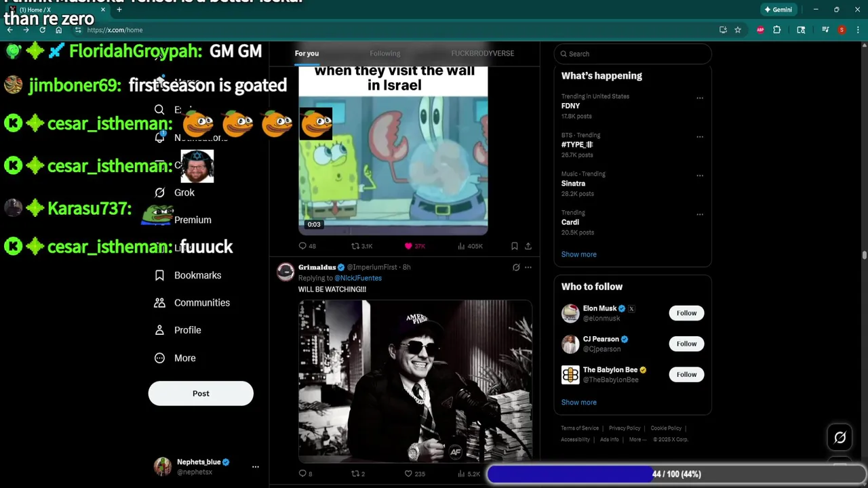The height and width of the screenshot is (488, 868).
Task: Open the FDNY trending topic
Action: pos(570,106)
